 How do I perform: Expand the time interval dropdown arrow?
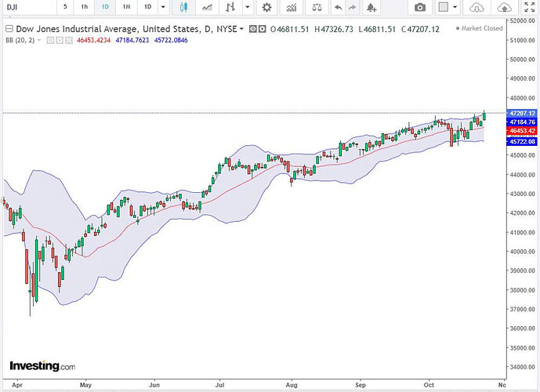[x=161, y=7]
